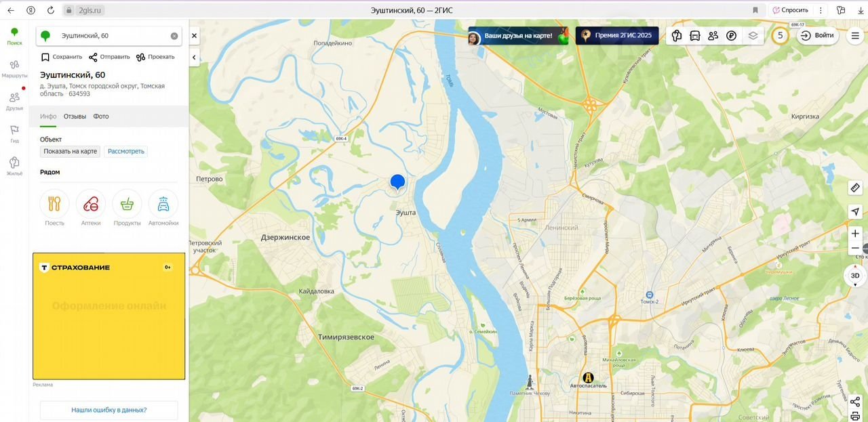Open the Жильё sidebar section
The width and height of the screenshot is (868, 422).
click(x=14, y=166)
